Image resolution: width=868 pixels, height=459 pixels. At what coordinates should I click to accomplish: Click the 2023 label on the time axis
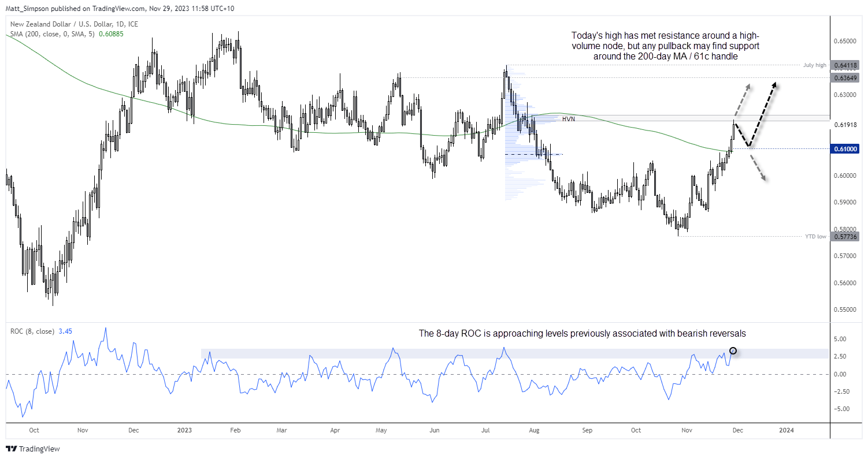pos(184,430)
